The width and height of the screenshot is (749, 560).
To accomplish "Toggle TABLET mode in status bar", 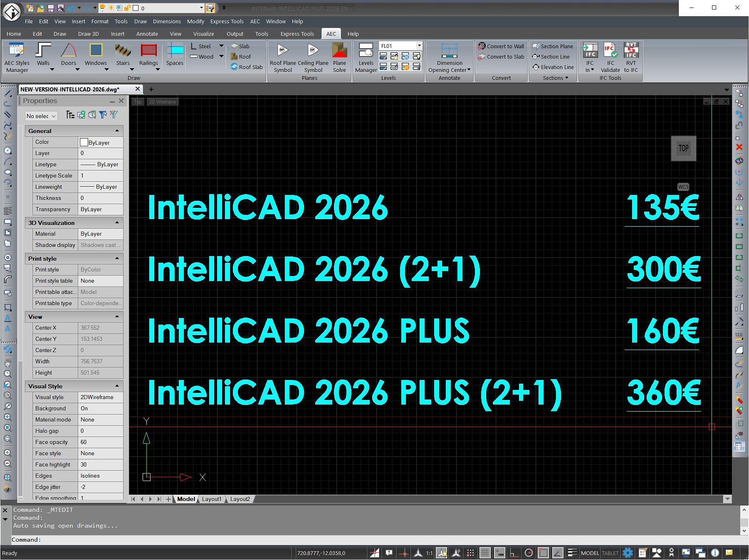I will pos(610,553).
